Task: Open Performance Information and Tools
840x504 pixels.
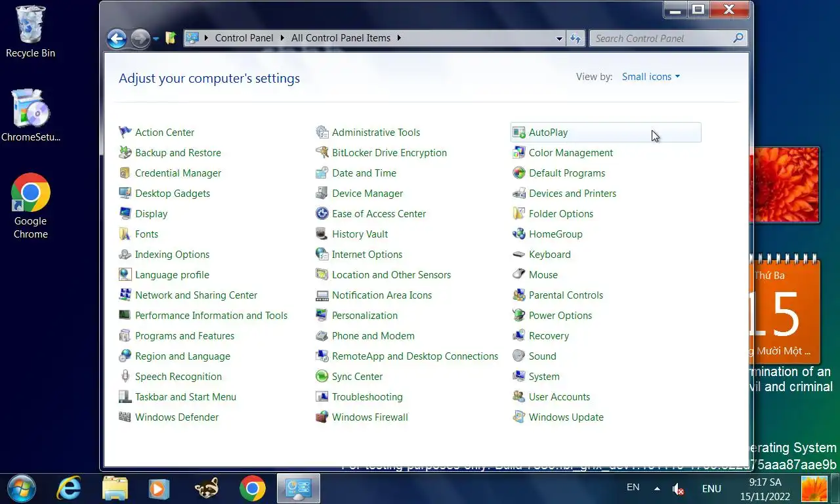Action: pos(211,316)
